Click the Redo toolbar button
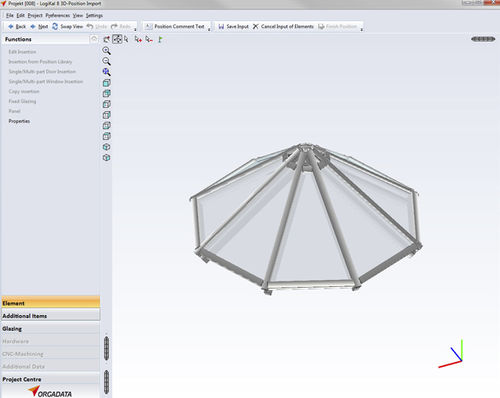500x398 pixels. click(121, 26)
